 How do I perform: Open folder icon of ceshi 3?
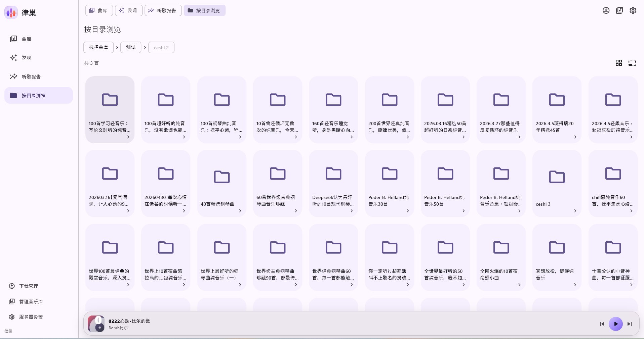pyautogui.click(x=557, y=177)
